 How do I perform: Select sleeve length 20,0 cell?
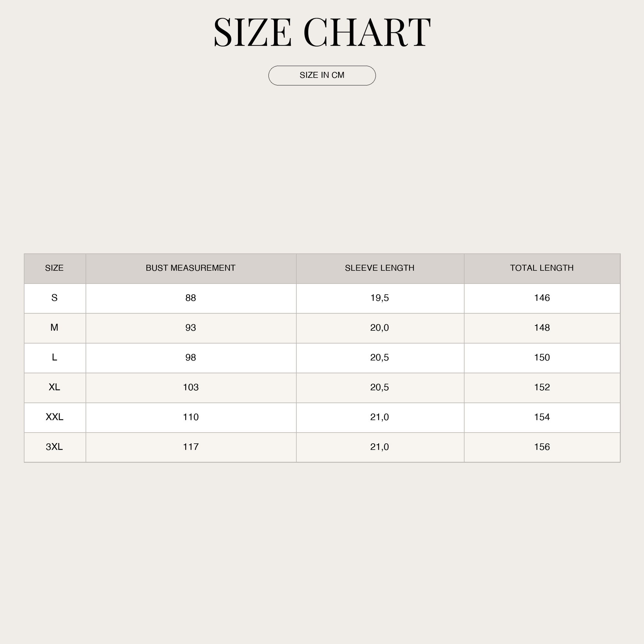(x=380, y=328)
